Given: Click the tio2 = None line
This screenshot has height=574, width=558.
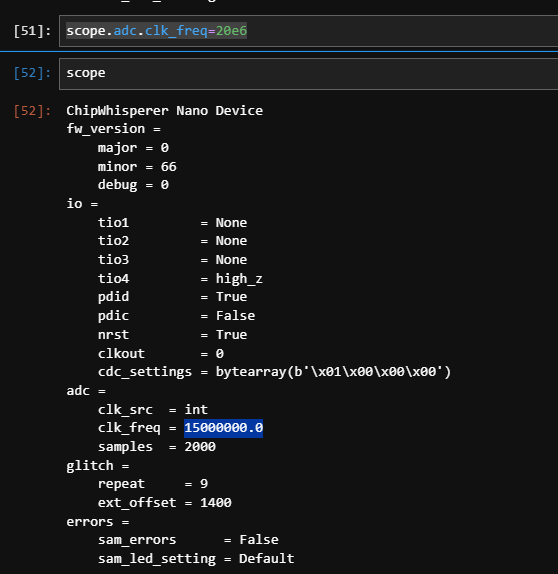Looking at the screenshot, I should pyautogui.click(x=172, y=241).
